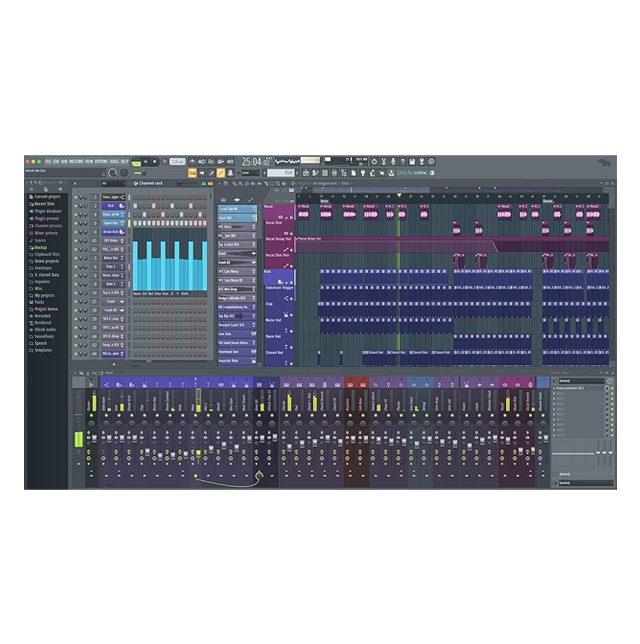
Task: Arm the red record button
Action: pos(164,162)
